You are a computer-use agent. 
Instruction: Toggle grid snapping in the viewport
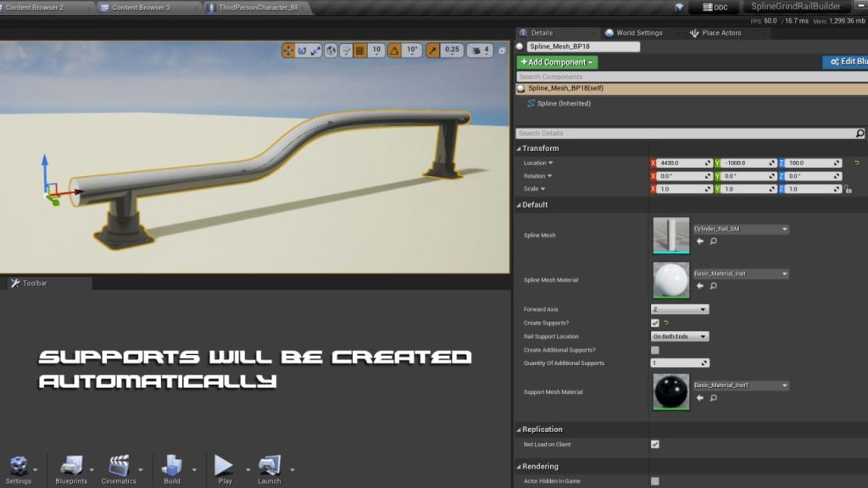coord(358,50)
